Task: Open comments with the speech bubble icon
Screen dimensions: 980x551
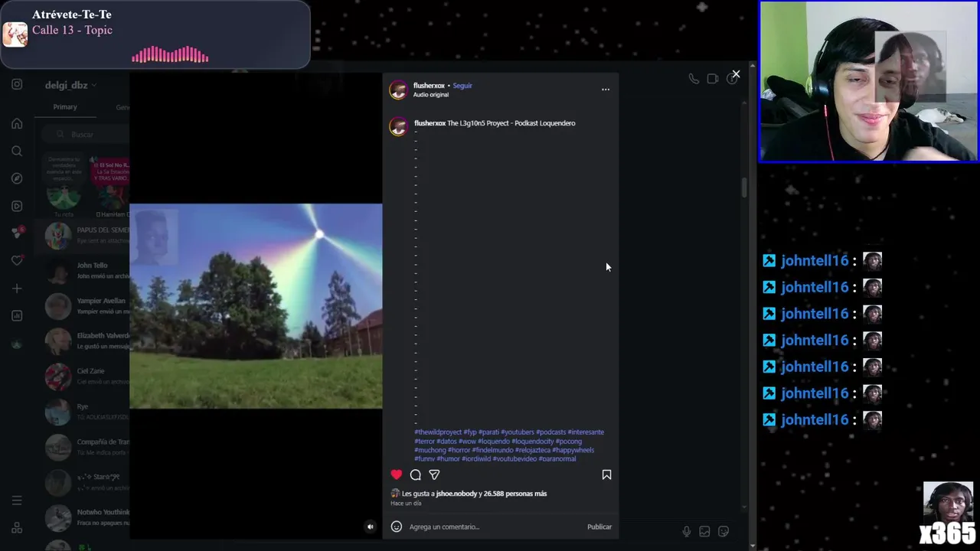Action: coord(415,474)
